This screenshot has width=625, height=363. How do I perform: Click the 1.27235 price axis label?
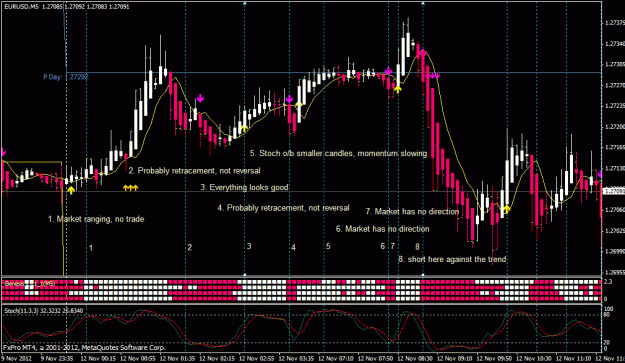[614, 106]
